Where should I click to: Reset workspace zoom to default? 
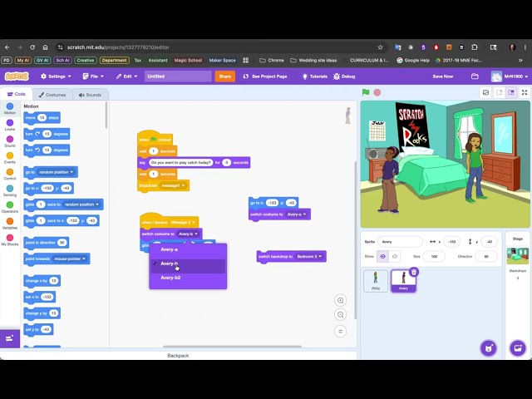pos(340,331)
